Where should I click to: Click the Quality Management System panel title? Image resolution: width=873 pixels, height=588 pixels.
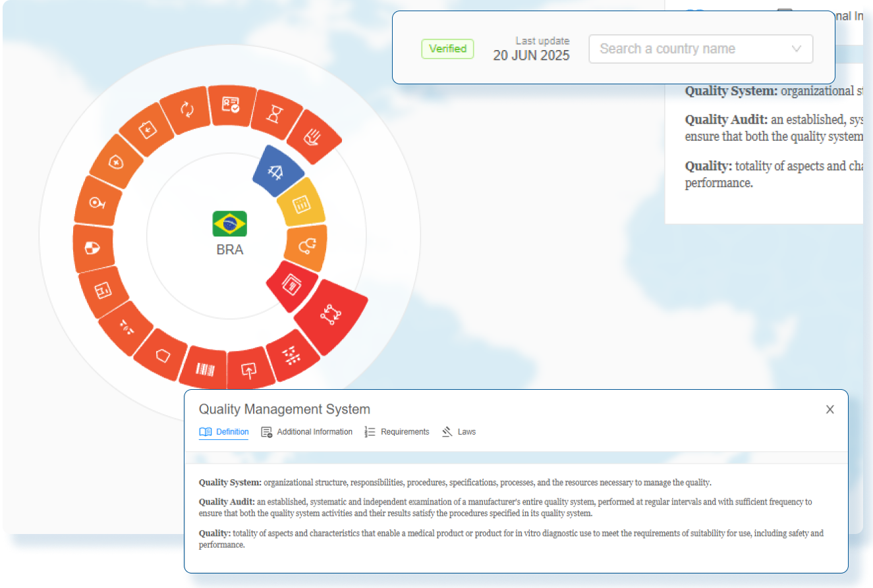(285, 409)
